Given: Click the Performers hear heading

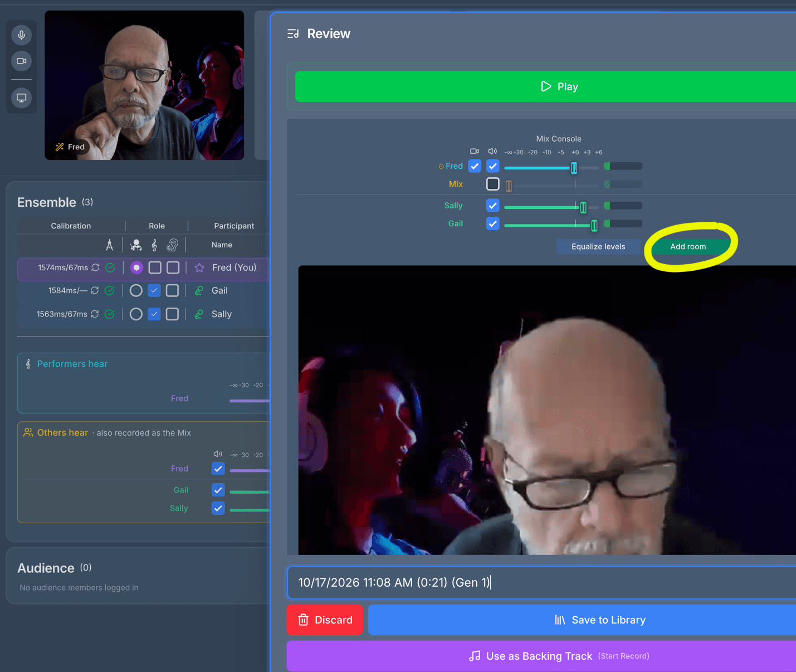Looking at the screenshot, I should tap(72, 364).
